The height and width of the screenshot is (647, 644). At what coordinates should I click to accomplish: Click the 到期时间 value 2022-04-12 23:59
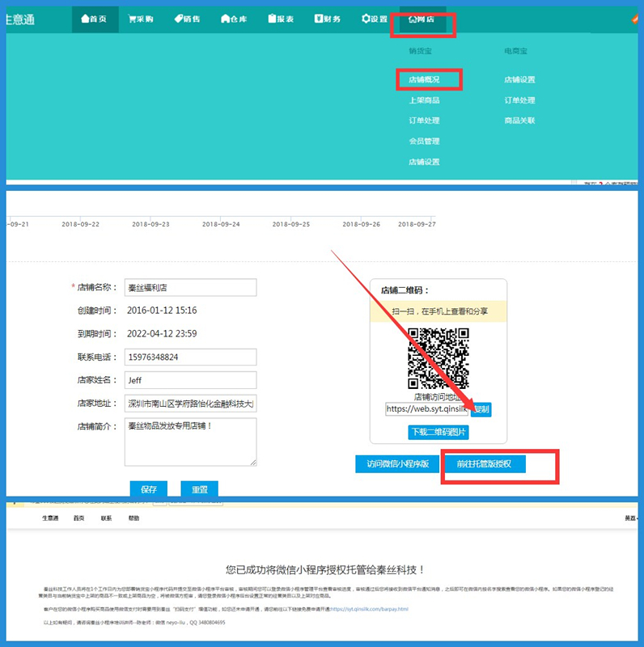pyautogui.click(x=162, y=333)
